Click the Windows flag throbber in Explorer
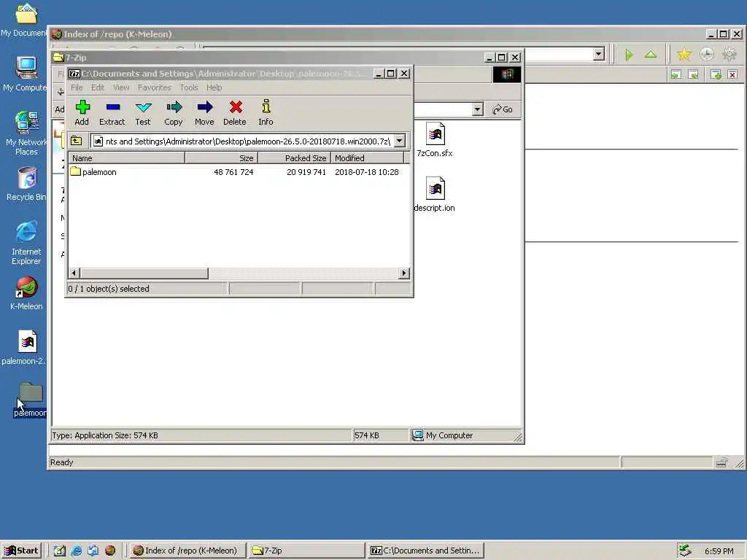 coord(507,74)
